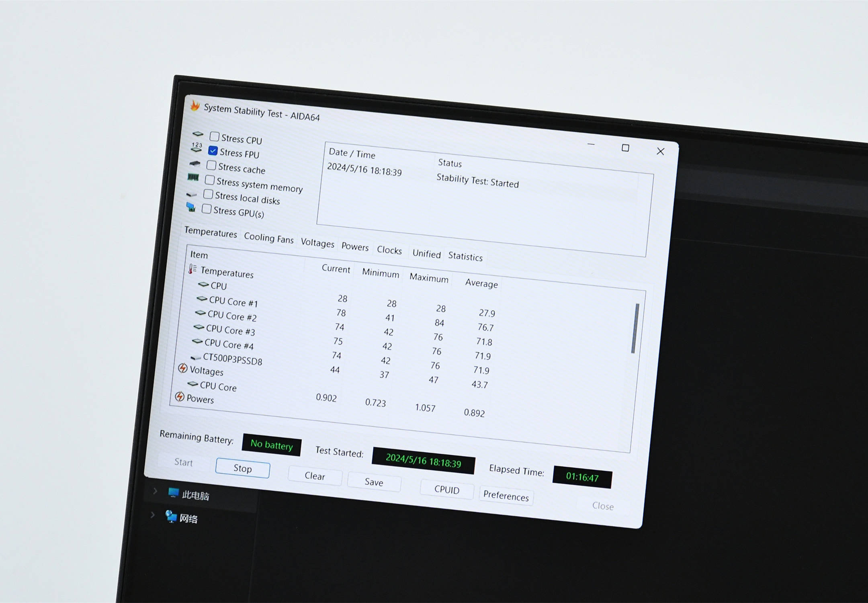Switch to the Powers tab
868x603 pixels.
point(355,246)
